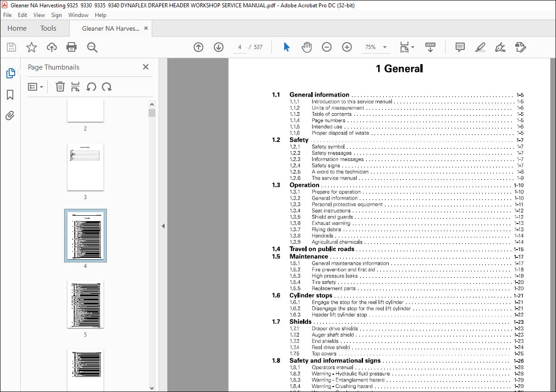Open the File menu
The width and height of the screenshot is (556, 392).
(x=7, y=15)
